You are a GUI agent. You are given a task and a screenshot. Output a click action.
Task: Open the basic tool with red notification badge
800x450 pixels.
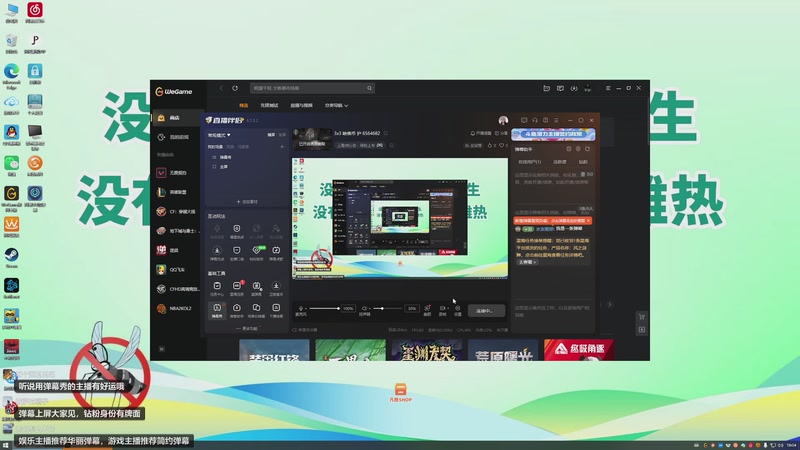tap(237, 288)
